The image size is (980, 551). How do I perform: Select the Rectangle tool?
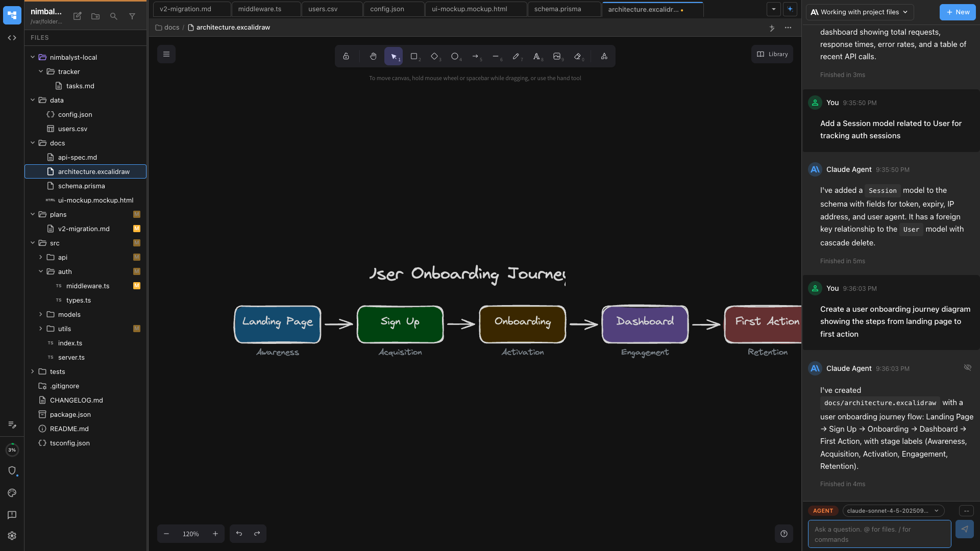pyautogui.click(x=414, y=56)
